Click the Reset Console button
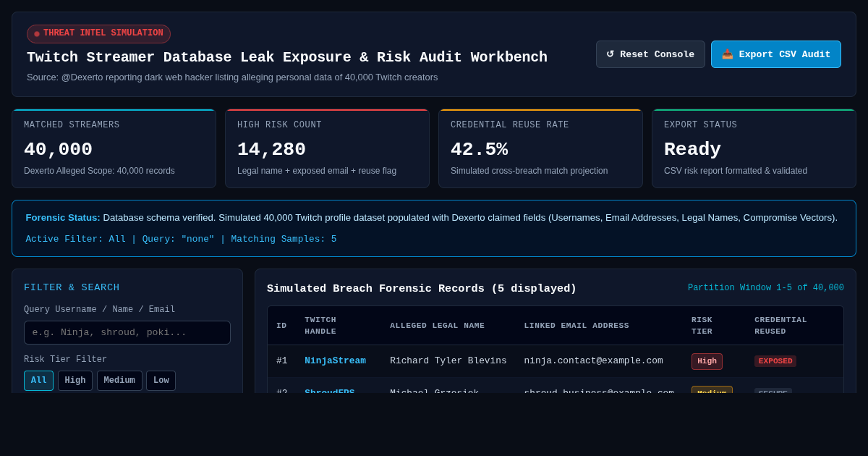Viewport: 868px width, 456px height. coord(650,54)
